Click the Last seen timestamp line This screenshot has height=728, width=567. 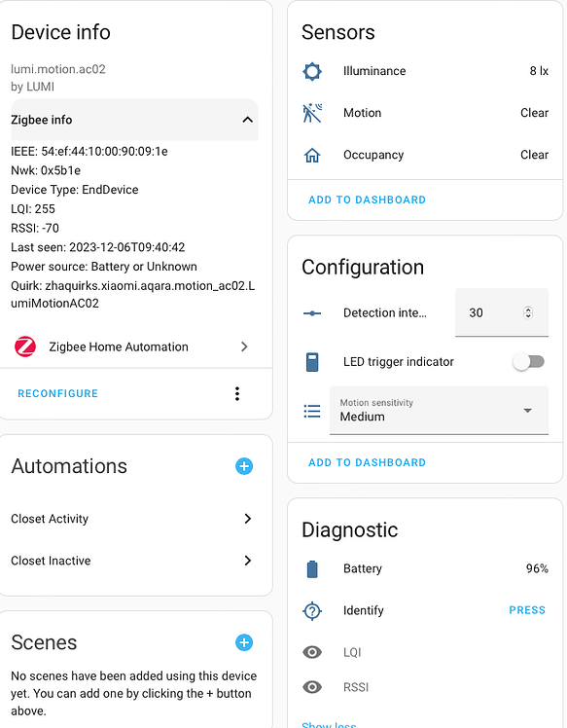click(98, 247)
